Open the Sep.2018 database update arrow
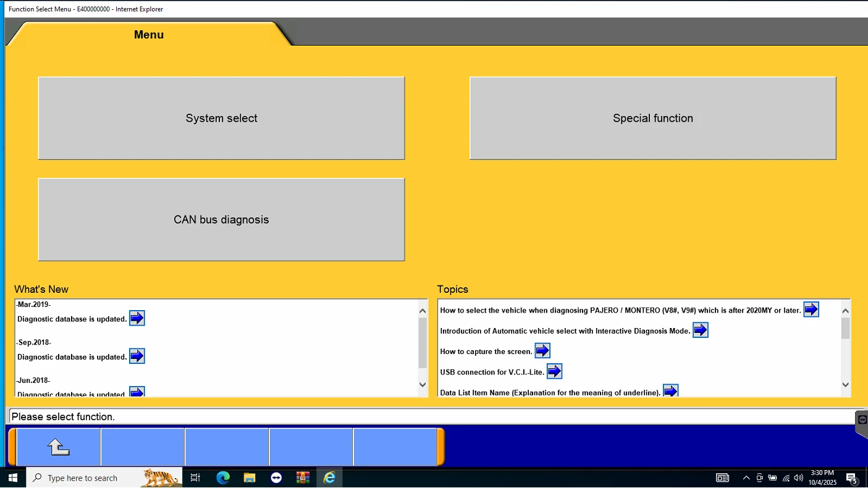 [x=137, y=356]
